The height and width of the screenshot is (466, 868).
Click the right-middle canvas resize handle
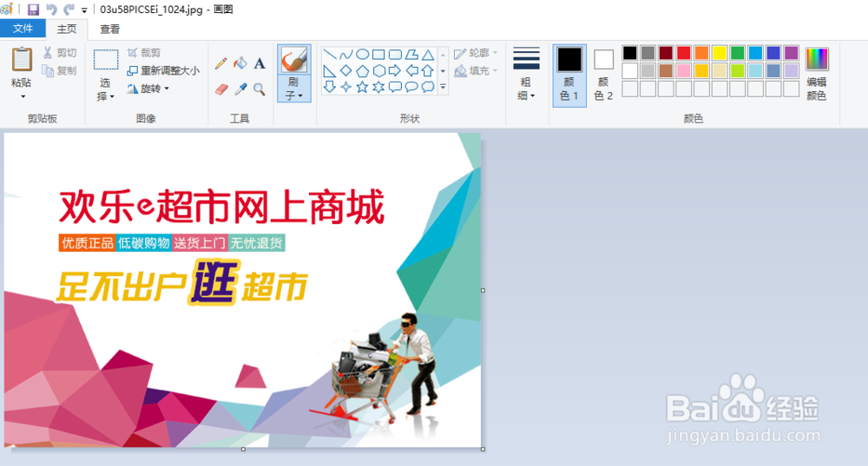[483, 291]
